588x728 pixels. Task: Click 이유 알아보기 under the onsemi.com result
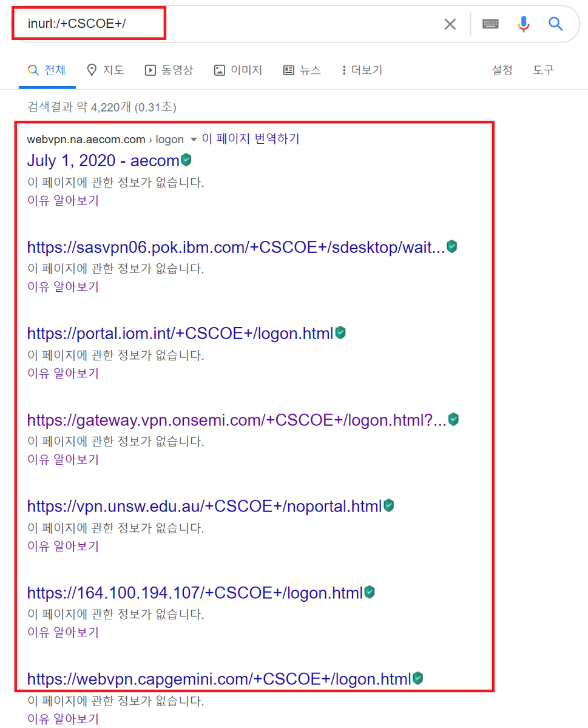coord(63,459)
